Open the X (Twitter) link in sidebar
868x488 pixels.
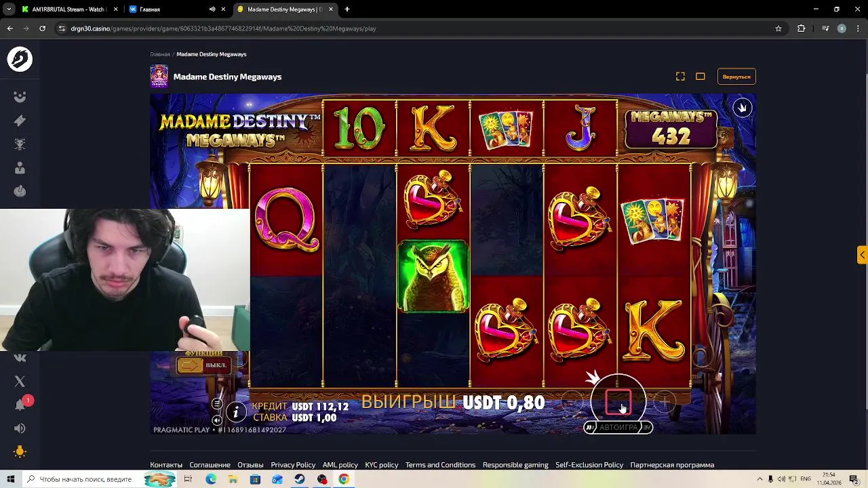(20, 382)
